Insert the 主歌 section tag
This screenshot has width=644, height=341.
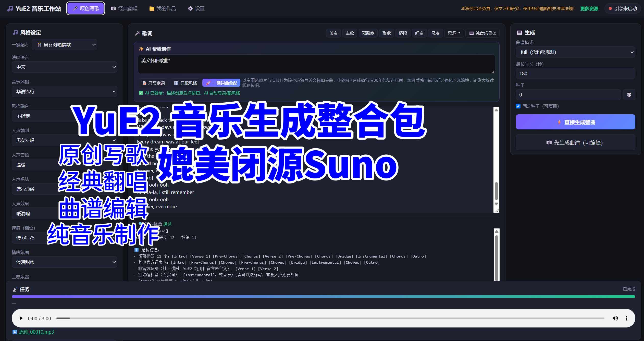(x=350, y=33)
